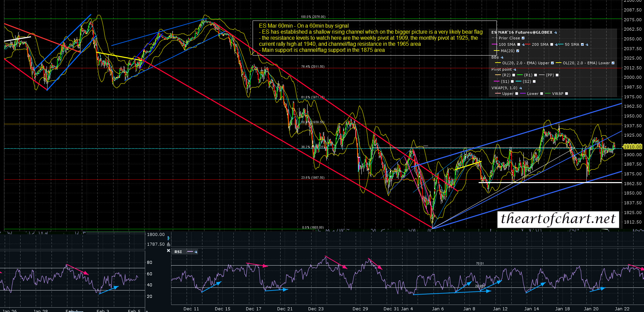Close the RSI sub-panel with X

pyautogui.click(x=168, y=251)
